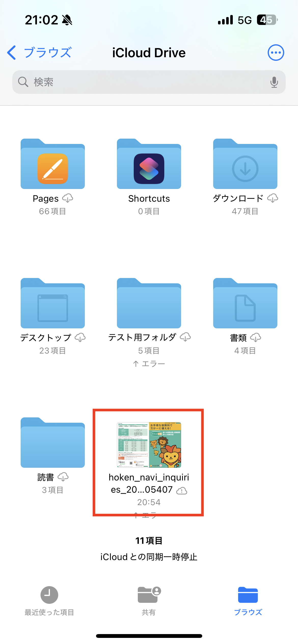This screenshot has width=298, height=644.
Task: Open the デスクトップ folder
Action: click(x=53, y=303)
